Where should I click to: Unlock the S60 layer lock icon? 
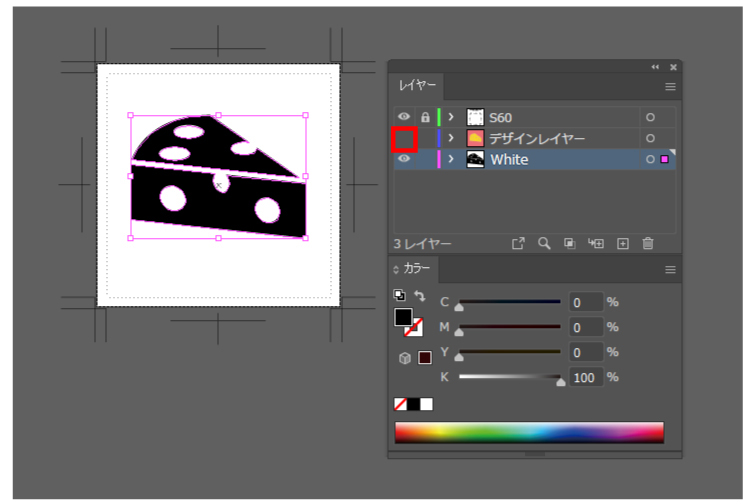click(x=425, y=117)
